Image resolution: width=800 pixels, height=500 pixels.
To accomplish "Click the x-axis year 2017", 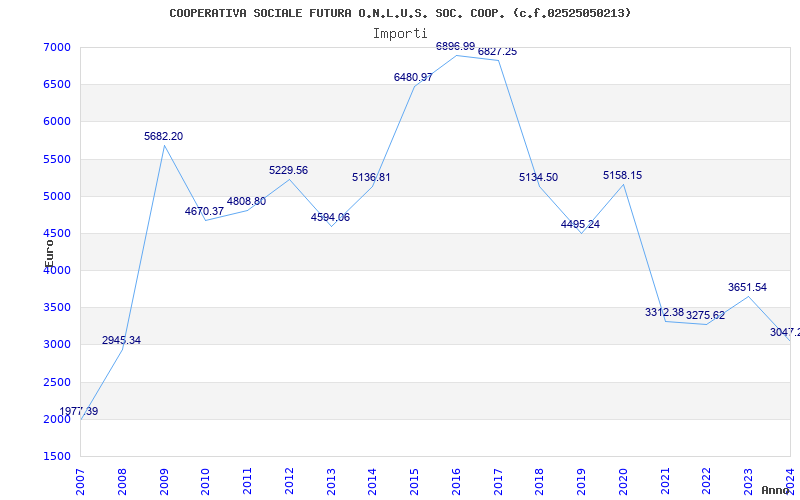I will [498, 481].
